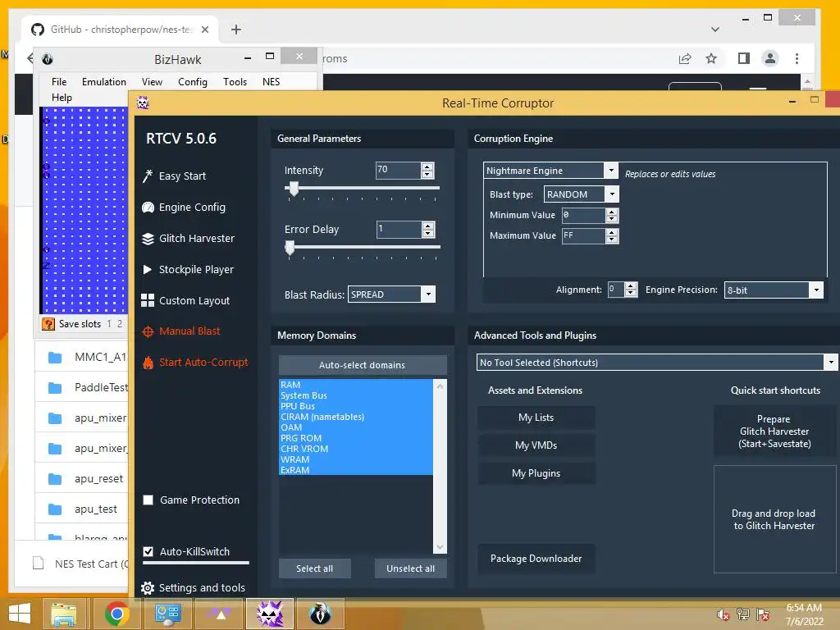This screenshot has width=840, height=630.
Task: Decrease Maximum Value stepper
Action: [x=612, y=240]
